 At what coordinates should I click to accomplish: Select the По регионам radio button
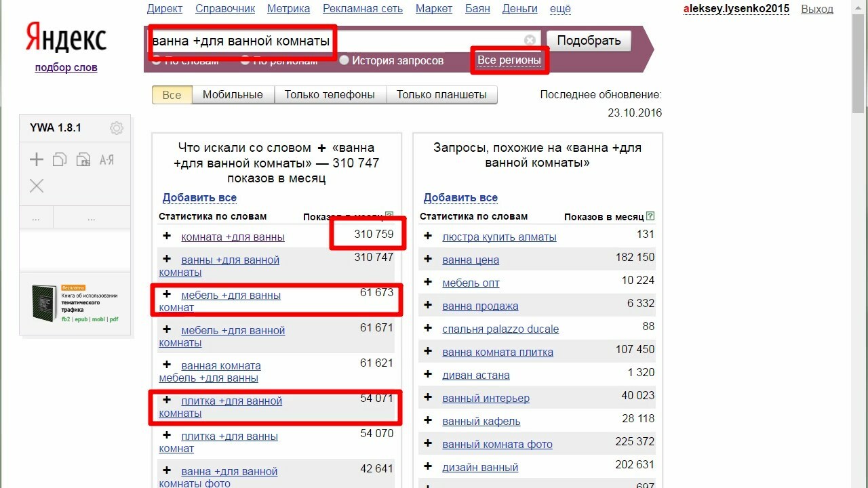coord(245,60)
